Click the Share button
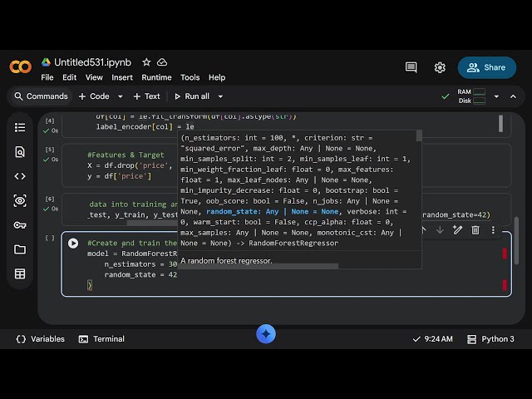Screen dimensions: 532x399 point(487,67)
